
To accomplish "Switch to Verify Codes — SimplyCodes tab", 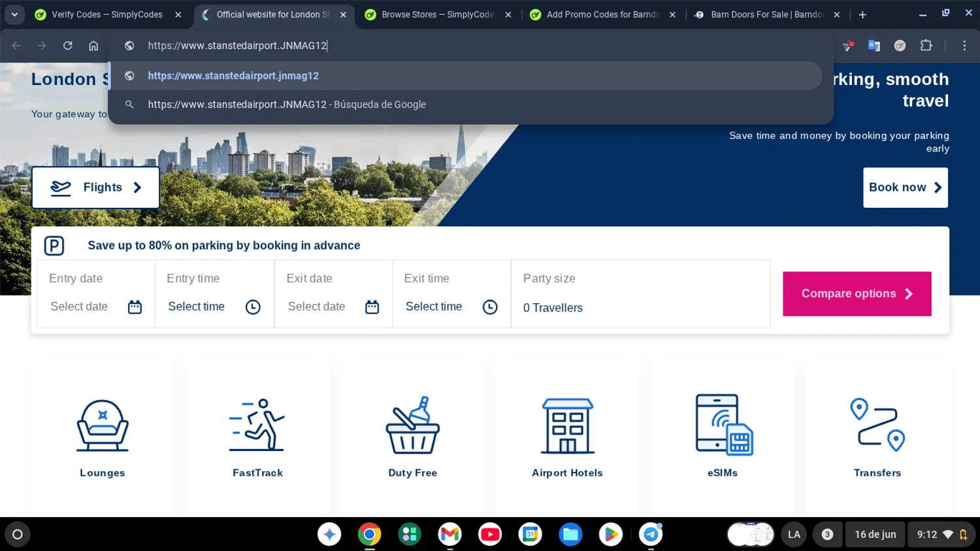I will tap(107, 14).
